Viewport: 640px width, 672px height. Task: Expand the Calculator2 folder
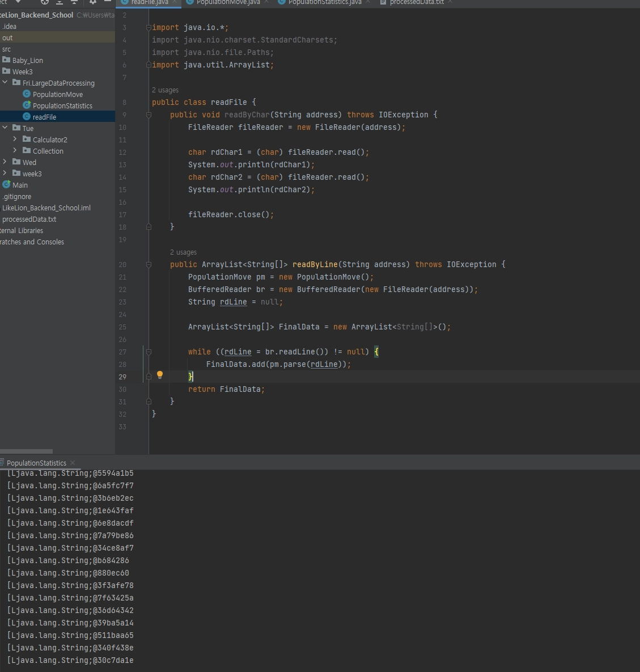(x=15, y=140)
